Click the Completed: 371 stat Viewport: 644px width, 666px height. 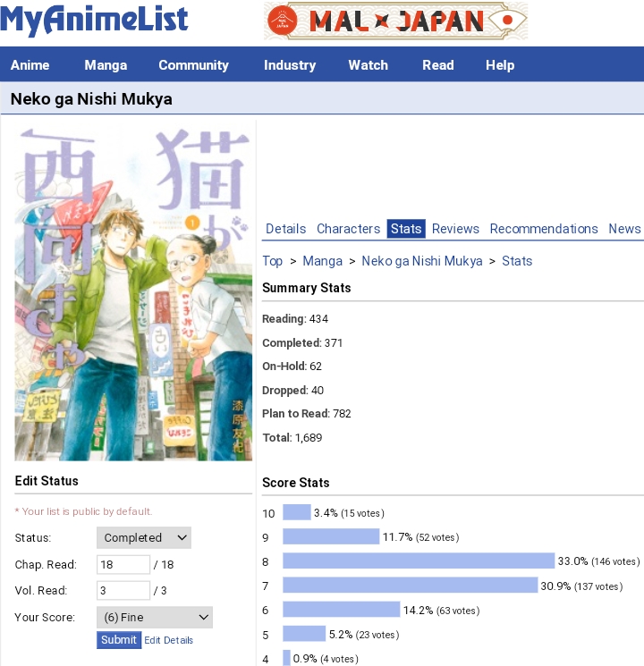pos(302,342)
